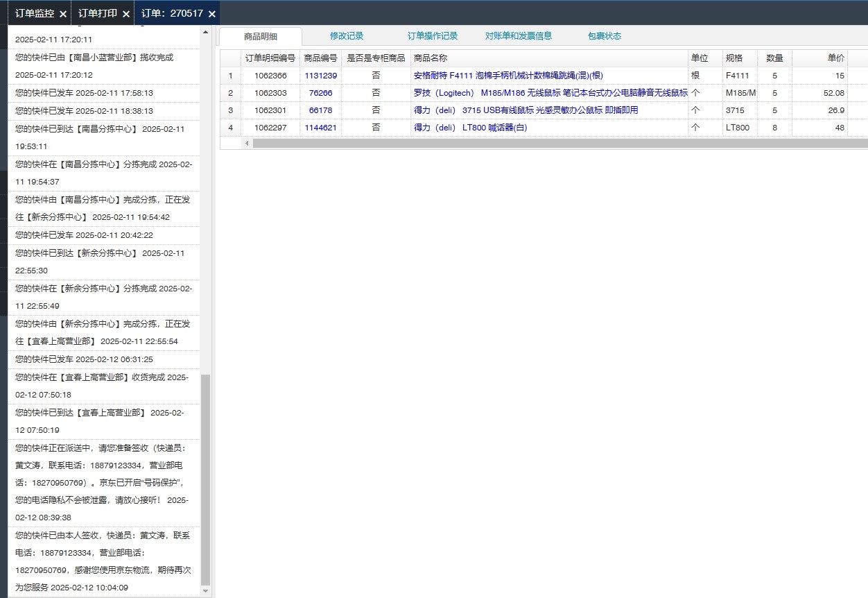Select order detail cell 1062301
The width and height of the screenshot is (868, 598).
click(270, 110)
